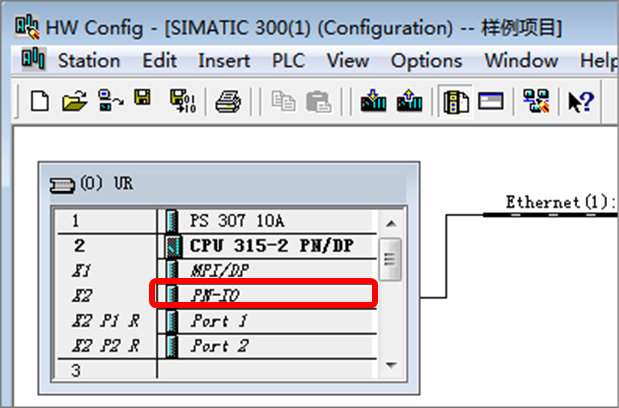Click the HW Config title bar application icon

27,27
